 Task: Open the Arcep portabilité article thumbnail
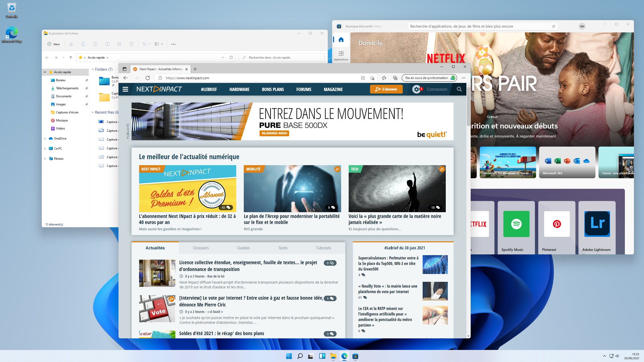[292, 189]
